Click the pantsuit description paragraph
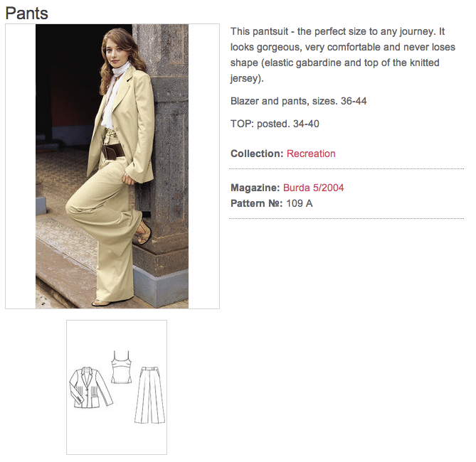The width and height of the screenshot is (476, 462). pyautogui.click(x=343, y=55)
